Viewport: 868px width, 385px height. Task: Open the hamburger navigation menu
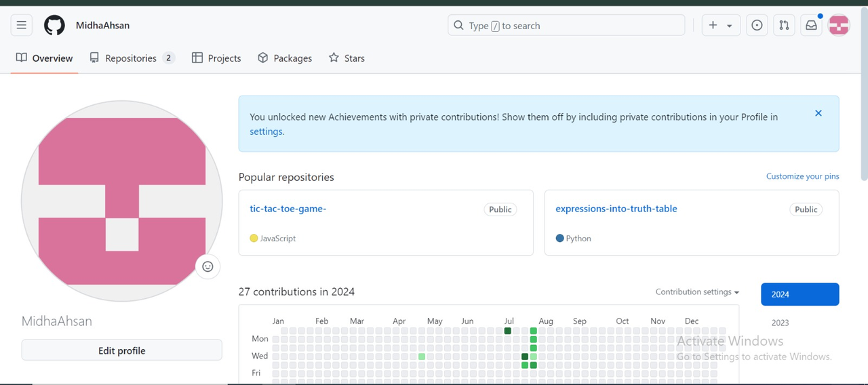pyautogui.click(x=22, y=26)
